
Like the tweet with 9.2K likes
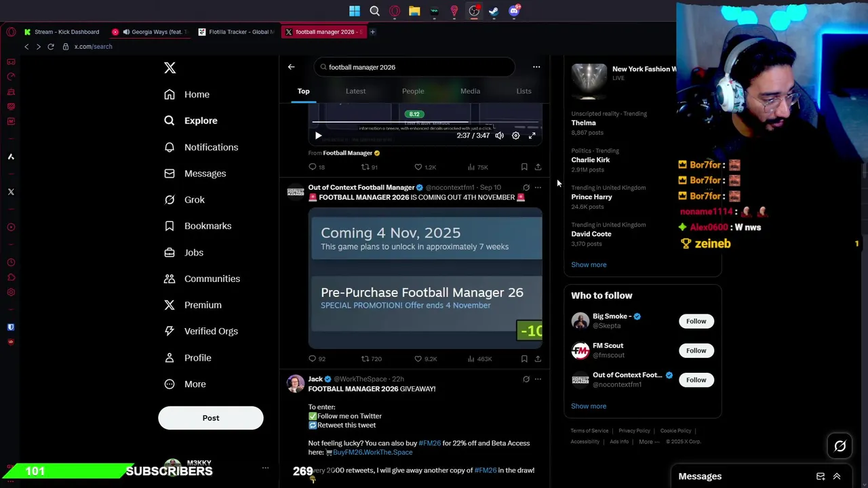coord(425,359)
